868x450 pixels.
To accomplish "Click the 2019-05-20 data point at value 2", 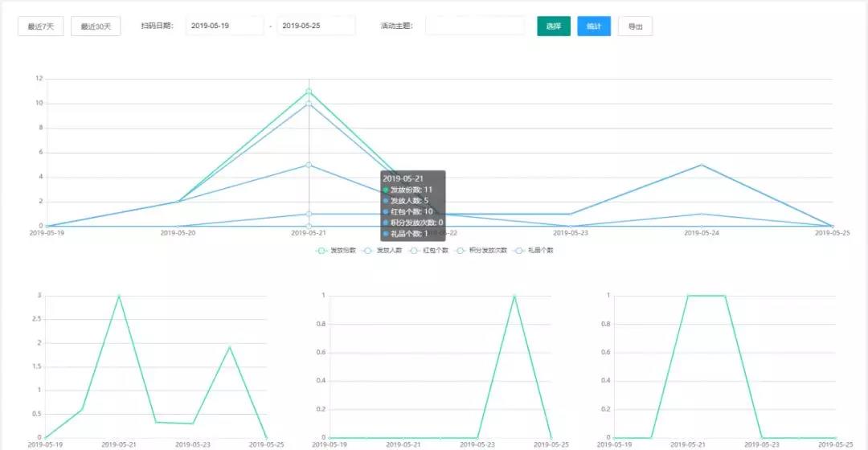I will point(178,202).
